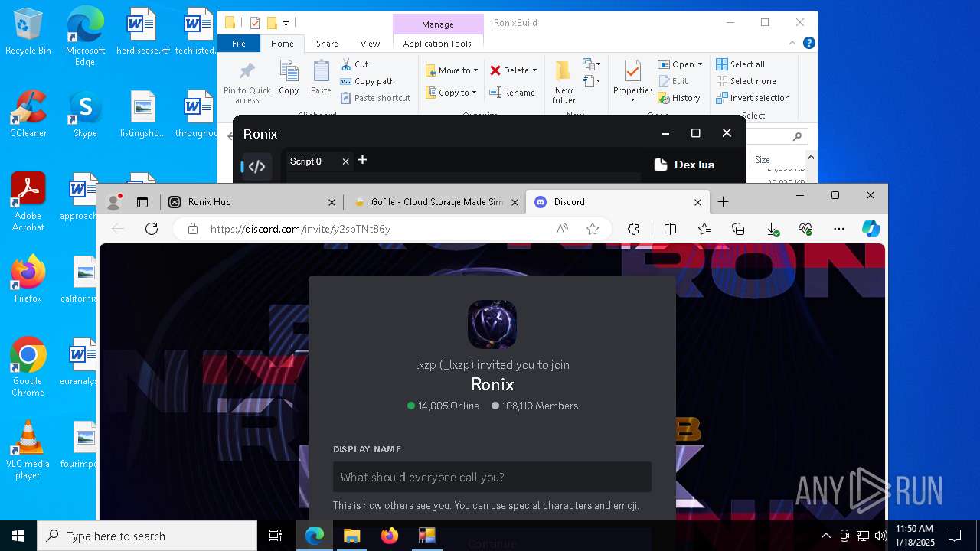The height and width of the screenshot is (551, 980).
Task: Click the Paste ribbon button
Action: click(321, 78)
